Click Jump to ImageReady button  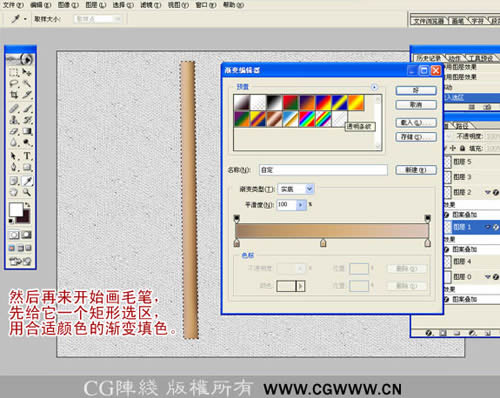(20, 261)
